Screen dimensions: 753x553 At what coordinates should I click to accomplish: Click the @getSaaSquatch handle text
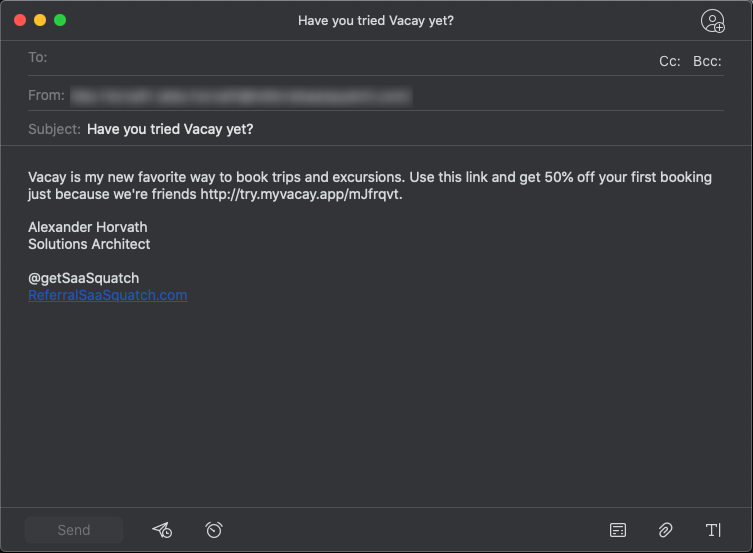click(84, 278)
